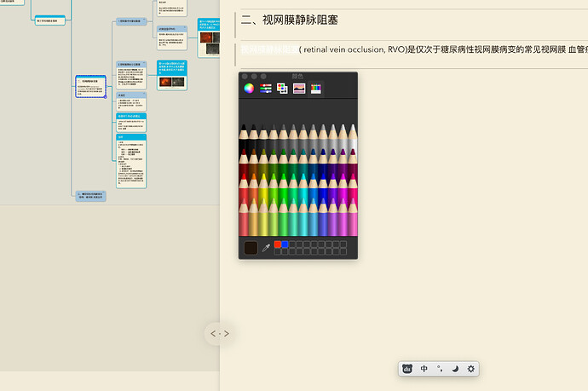Image resolution: width=588 pixels, height=391 pixels.
Task: Pick the navy blue pencil in dark row
Action: [x=323, y=161]
